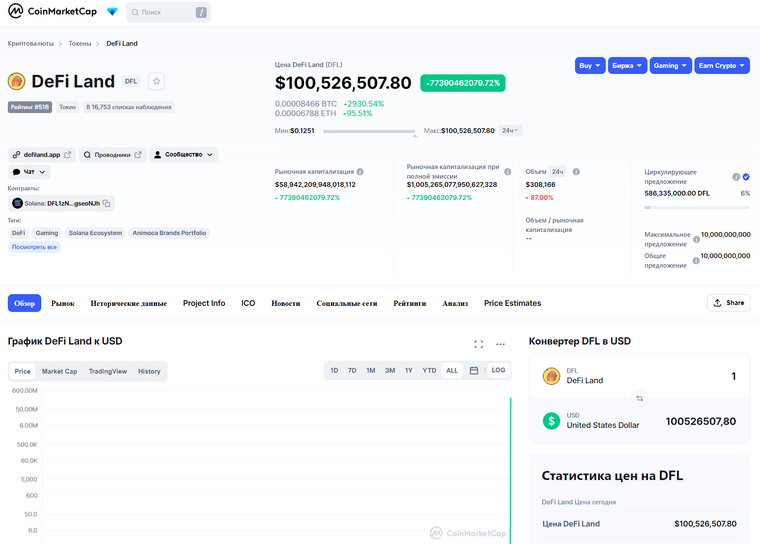Change the 24ч min/max range dropdown
Viewport: 760px width, 544px height.
pos(510,130)
